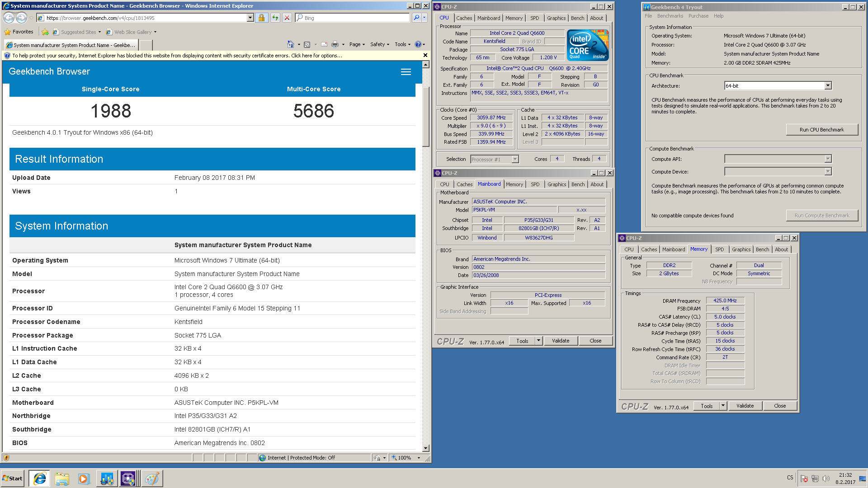Open Graphics tab in Memory CPU-Z window
This screenshot has width=868, height=488.
pos(741,249)
